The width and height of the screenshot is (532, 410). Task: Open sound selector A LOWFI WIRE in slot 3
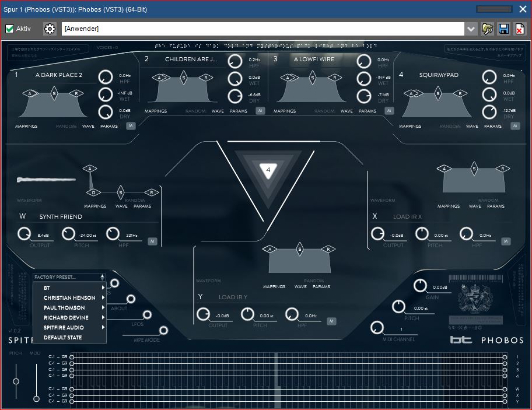314,59
